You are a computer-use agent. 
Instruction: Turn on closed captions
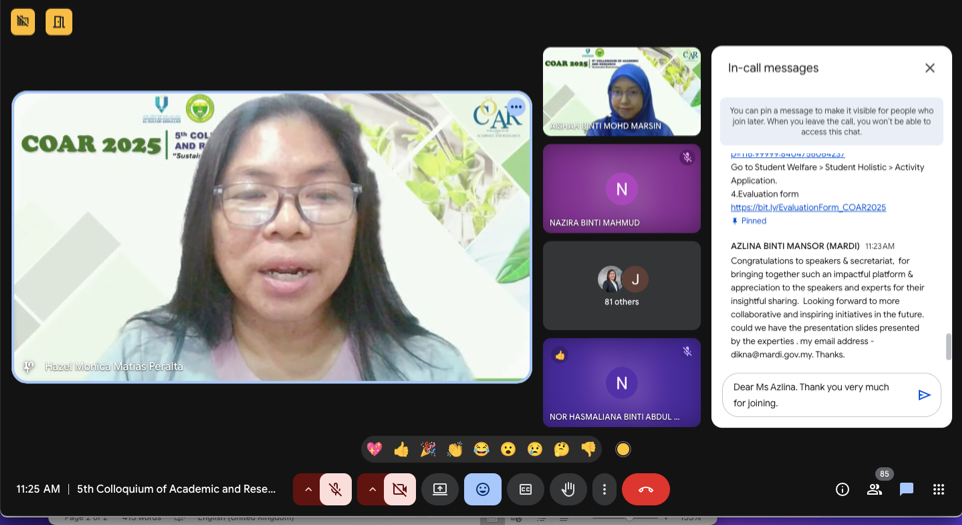coord(525,489)
